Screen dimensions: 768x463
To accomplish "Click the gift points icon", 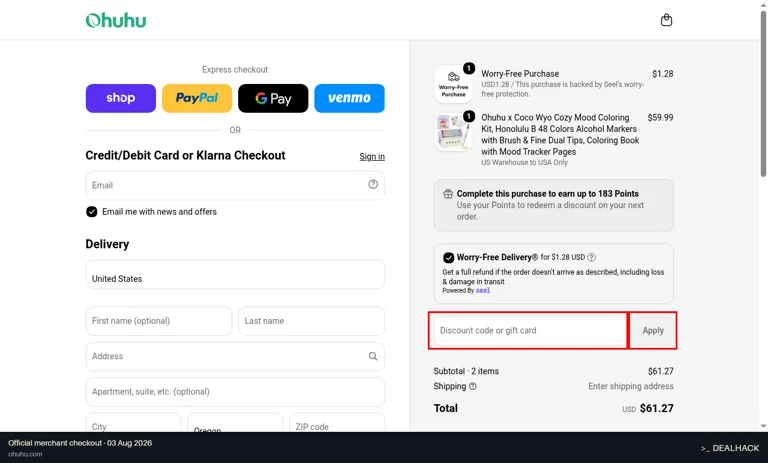I will tap(448, 194).
